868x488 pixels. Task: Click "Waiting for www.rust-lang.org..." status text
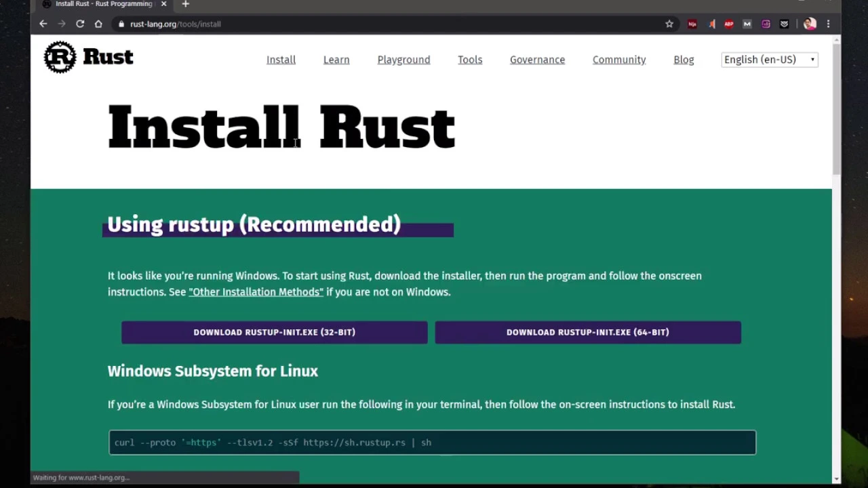point(81,477)
